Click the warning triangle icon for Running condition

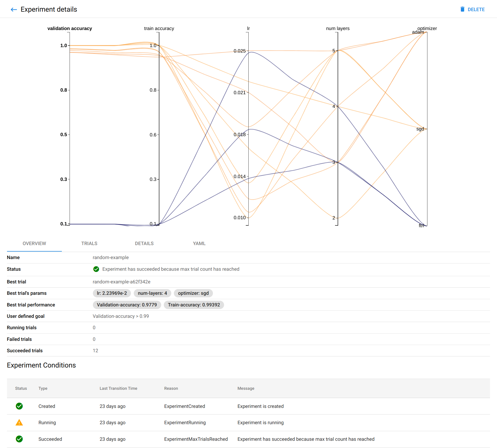19,422
